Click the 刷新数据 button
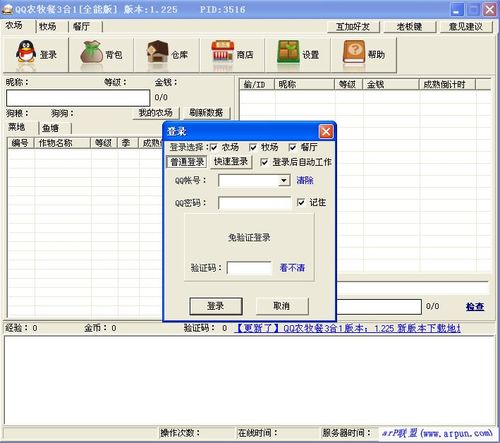Screen dimensions: 500x443 click(x=206, y=113)
